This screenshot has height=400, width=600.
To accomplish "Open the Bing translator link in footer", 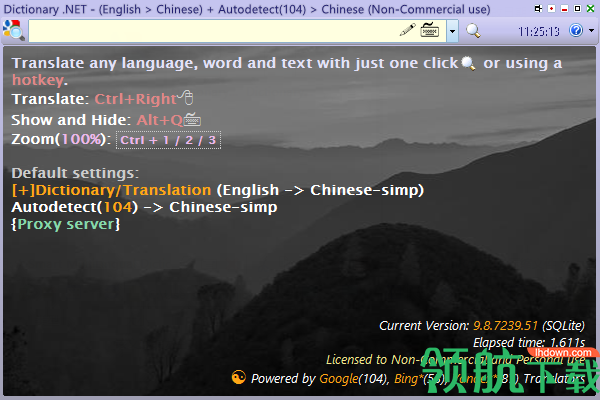I will pos(406,379).
